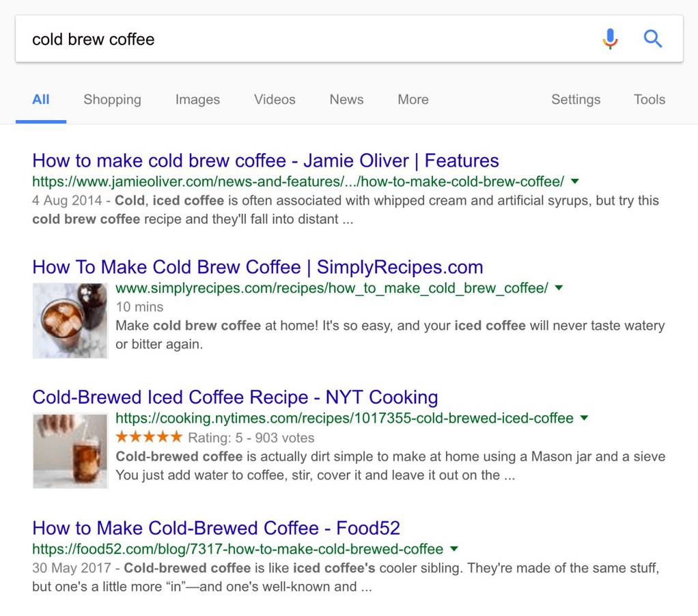Click the www.simplyrecipes.com green URL text
698x616 pixels.
coord(332,288)
